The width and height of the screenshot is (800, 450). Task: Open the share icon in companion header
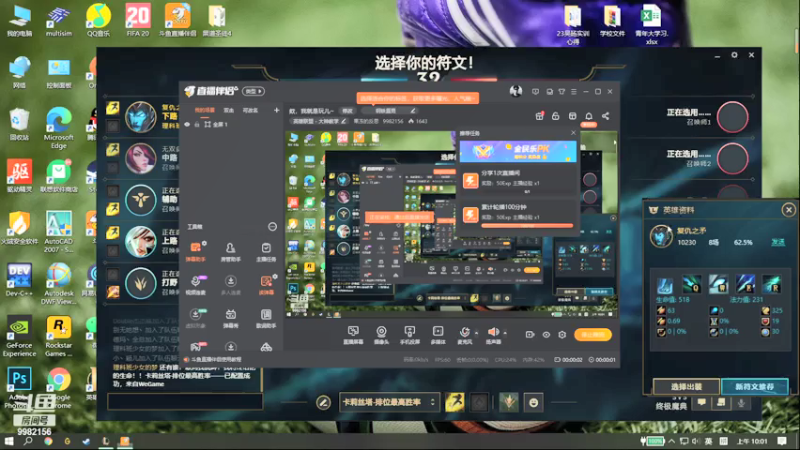(606, 116)
